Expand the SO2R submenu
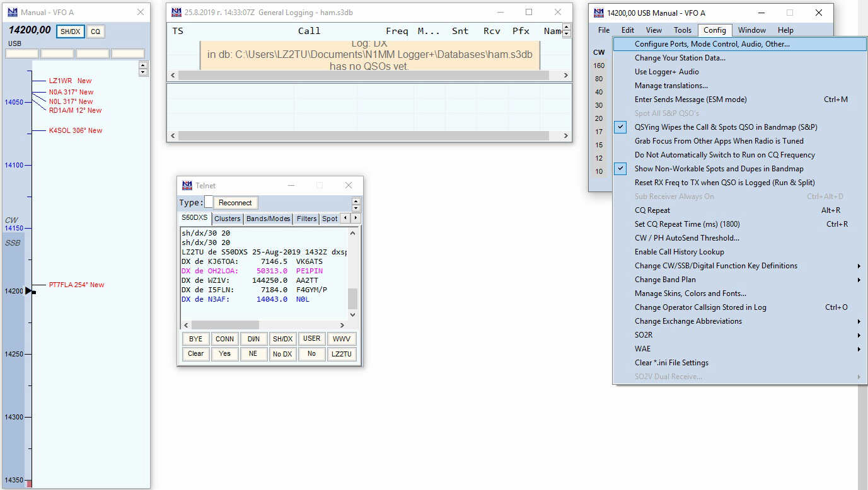This screenshot has height=490, width=868. pos(644,335)
